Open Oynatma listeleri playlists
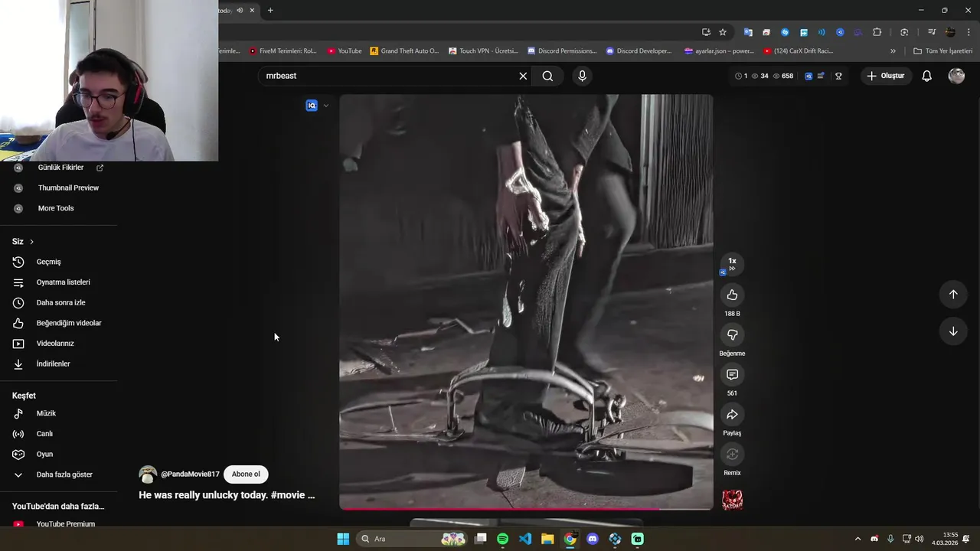This screenshot has width=980, height=551. [63, 282]
